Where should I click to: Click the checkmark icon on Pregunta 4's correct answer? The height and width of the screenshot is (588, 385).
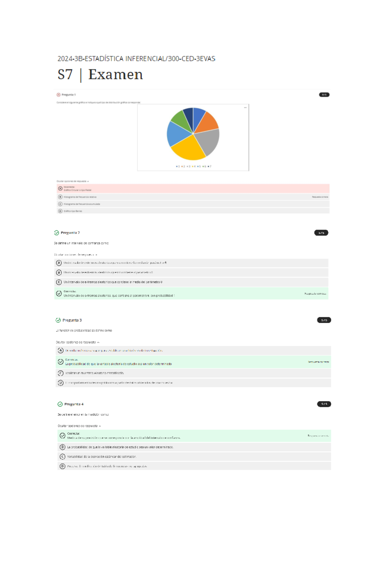[x=63, y=436]
